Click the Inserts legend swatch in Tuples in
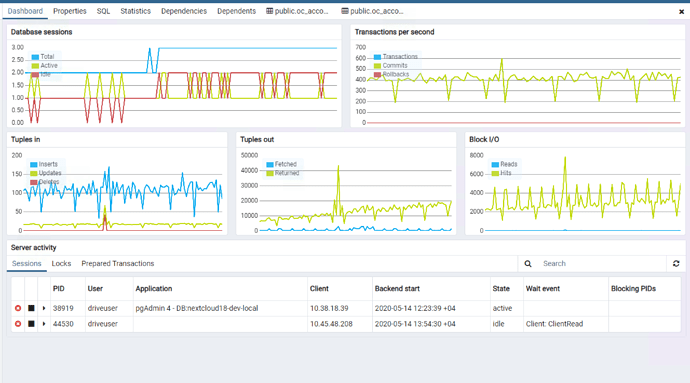The width and height of the screenshot is (690, 383). coord(33,164)
